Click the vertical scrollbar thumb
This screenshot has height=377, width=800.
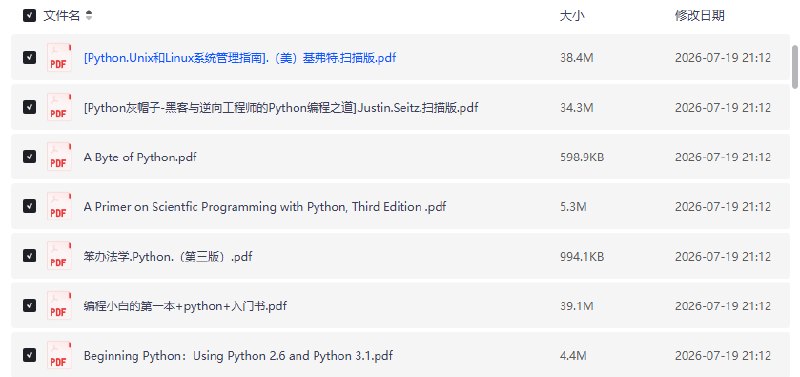[794, 67]
